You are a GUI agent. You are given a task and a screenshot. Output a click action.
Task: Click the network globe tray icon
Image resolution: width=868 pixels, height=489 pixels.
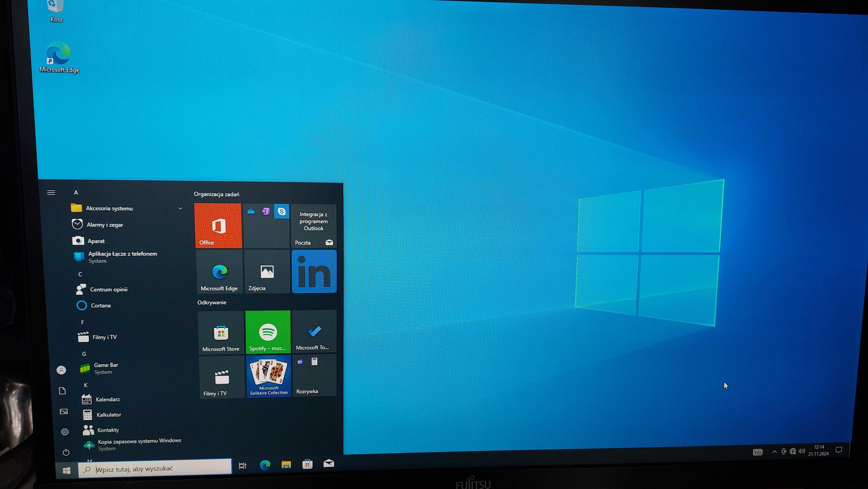(x=793, y=452)
